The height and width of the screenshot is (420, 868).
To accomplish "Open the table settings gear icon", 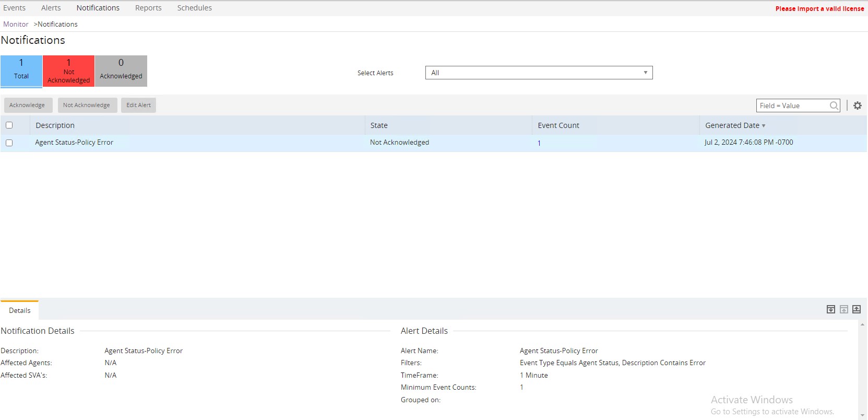I will point(857,106).
